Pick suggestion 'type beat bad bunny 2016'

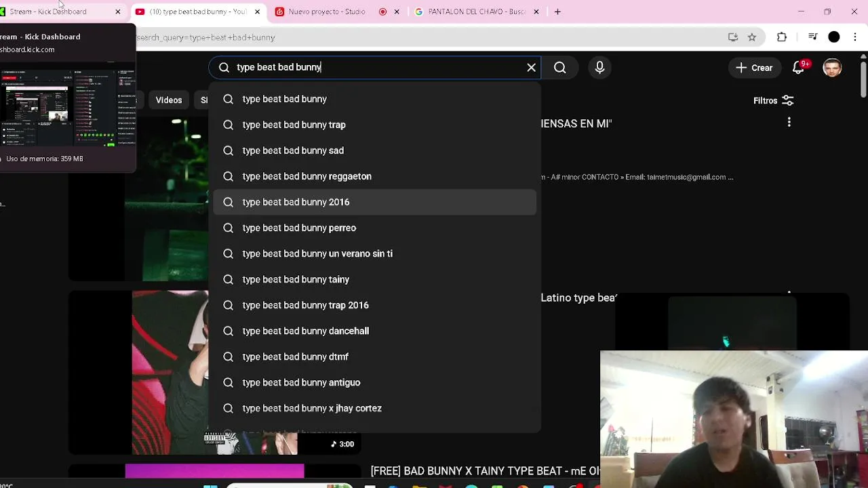coord(374,202)
